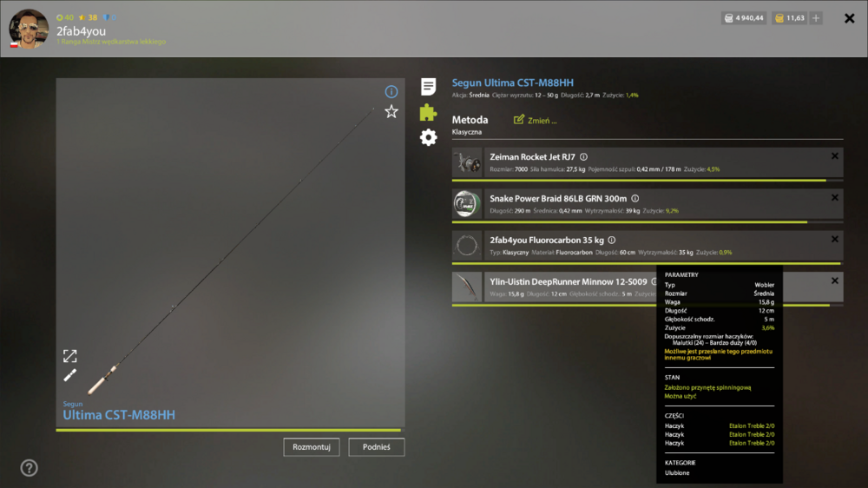
Task: Click the Segun Ultima CST-M88HH title
Action: point(513,83)
